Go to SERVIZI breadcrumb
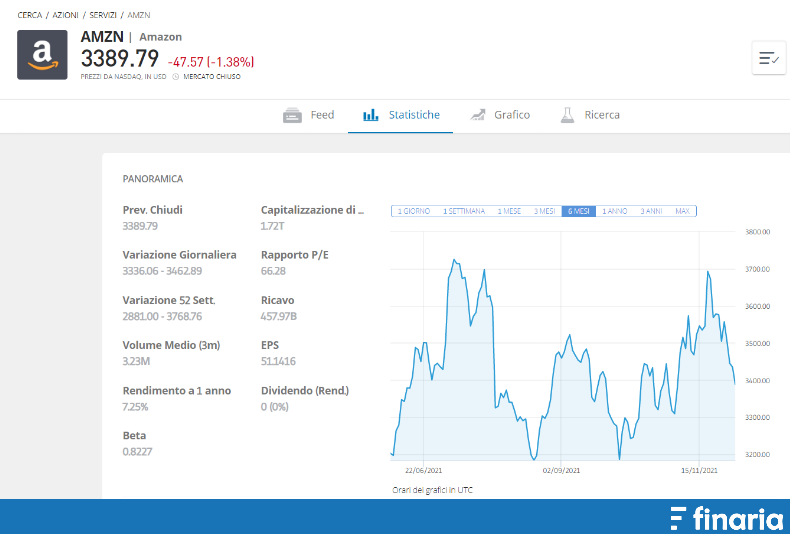The height and width of the screenshot is (534, 790). tap(103, 15)
